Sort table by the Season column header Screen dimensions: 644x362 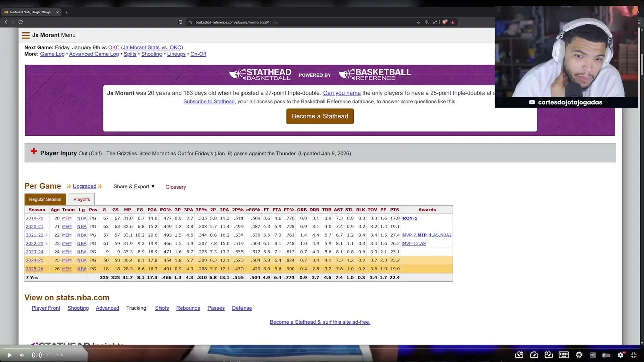37,210
